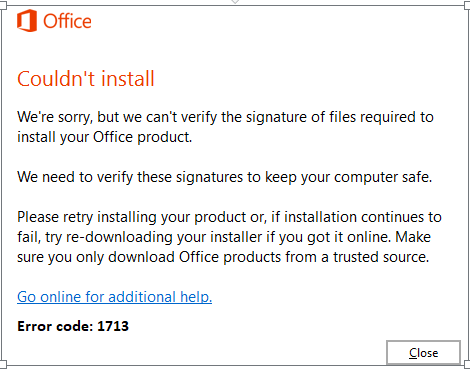Click the sentence We need to verify these signatures
Image resolution: width=470 pixels, height=370 pixels.
[225, 177]
